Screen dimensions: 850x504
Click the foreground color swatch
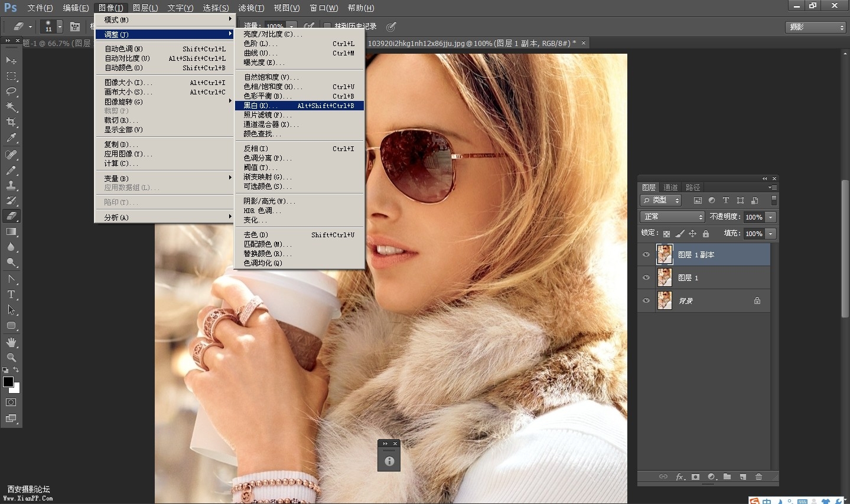click(8, 382)
